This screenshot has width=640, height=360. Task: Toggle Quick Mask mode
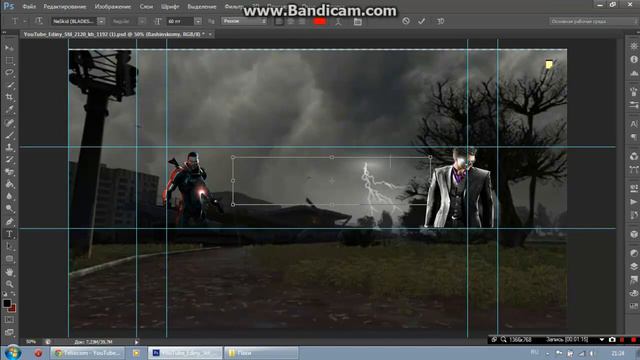point(9,320)
